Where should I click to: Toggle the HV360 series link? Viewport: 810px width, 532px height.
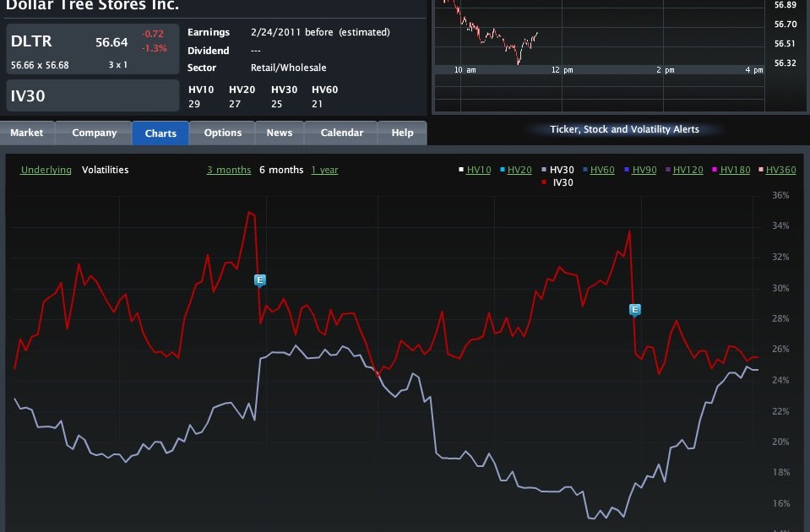click(781, 170)
